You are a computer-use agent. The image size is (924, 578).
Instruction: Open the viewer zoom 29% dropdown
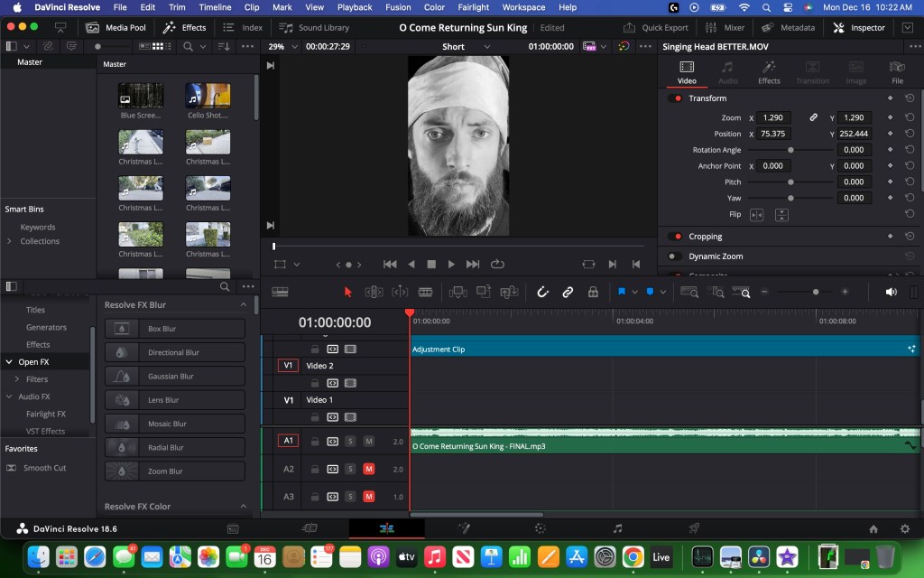(x=282, y=46)
